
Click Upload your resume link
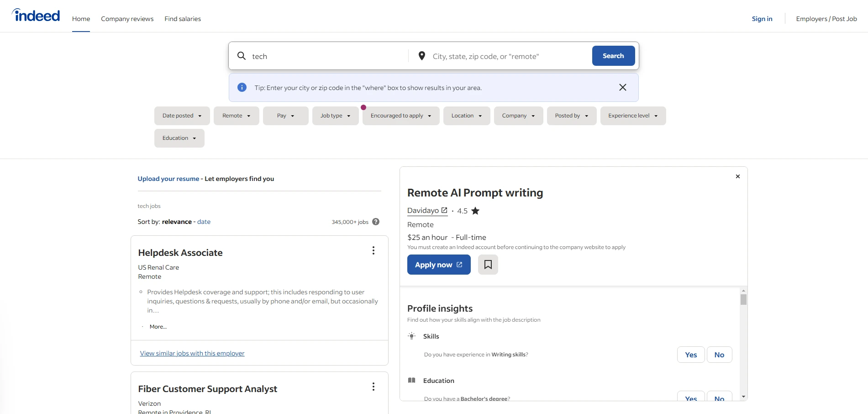[x=168, y=179]
